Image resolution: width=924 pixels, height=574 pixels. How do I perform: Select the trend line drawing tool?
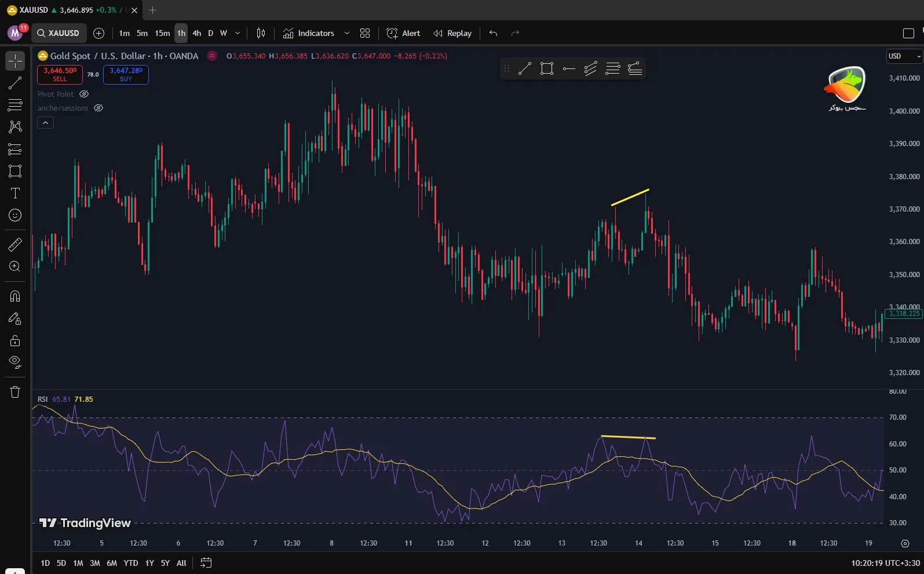click(15, 83)
